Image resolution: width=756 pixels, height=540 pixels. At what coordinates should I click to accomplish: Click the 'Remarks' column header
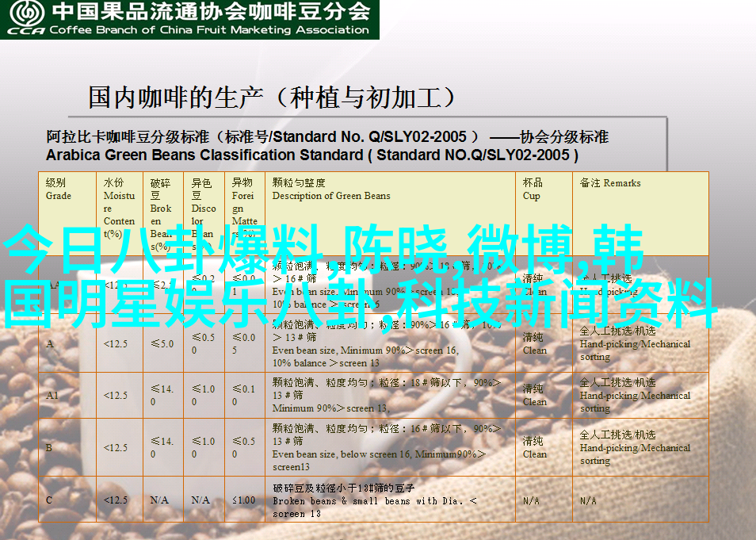pyautogui.click(x=610, y=182)
